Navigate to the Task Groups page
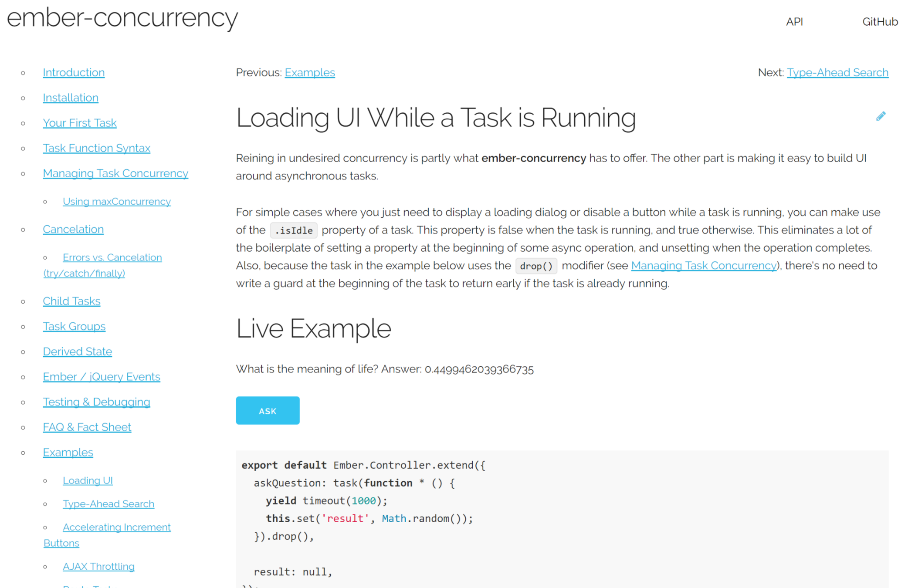 point(74,326)
